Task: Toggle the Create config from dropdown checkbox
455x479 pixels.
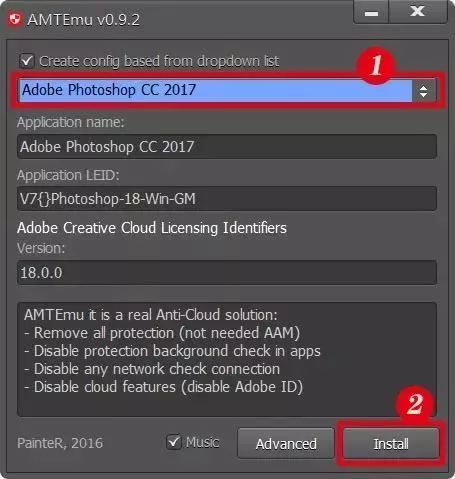Action: coord(27,61)
